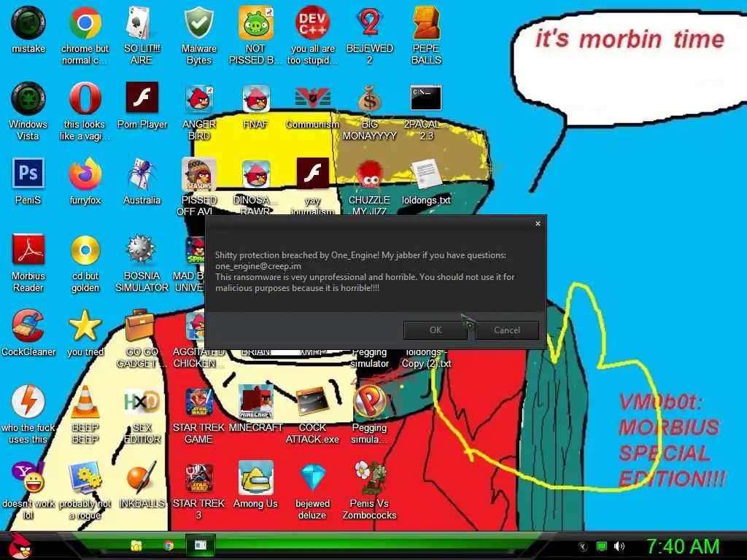Open the 'PISSED OFF AVI' Seasons icon
This screenshot has height=560, width=747.
pos(198,174)
